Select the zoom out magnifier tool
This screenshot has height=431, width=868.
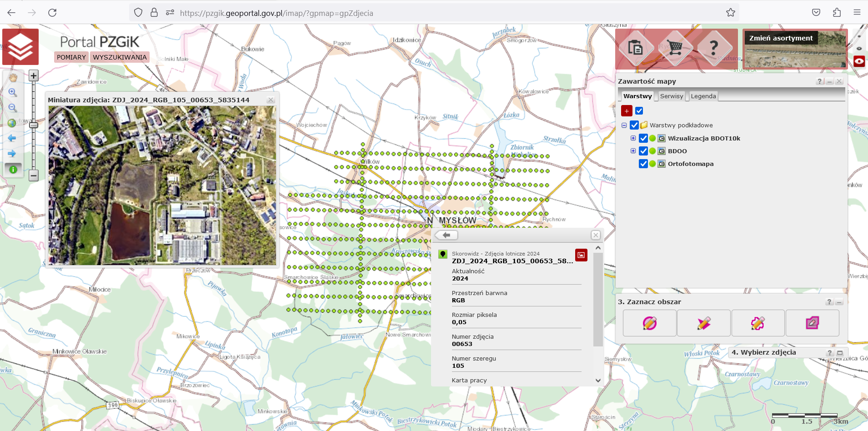coord(13,108)
